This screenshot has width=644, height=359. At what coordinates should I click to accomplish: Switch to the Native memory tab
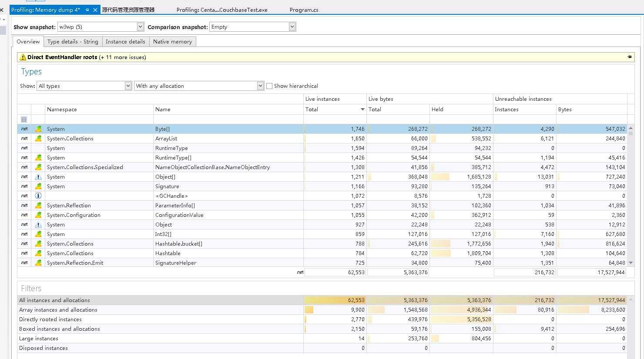coord(172,42)
